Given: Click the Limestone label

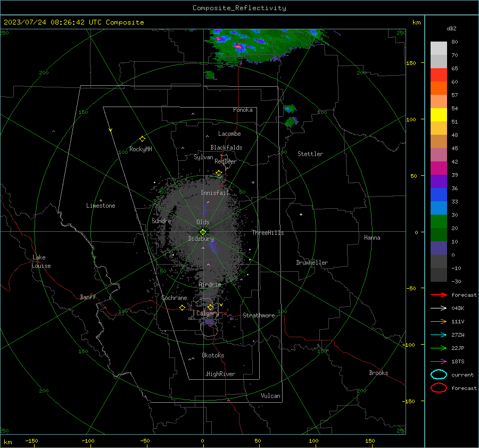Looking at the screenshot, I should [101, 206].
